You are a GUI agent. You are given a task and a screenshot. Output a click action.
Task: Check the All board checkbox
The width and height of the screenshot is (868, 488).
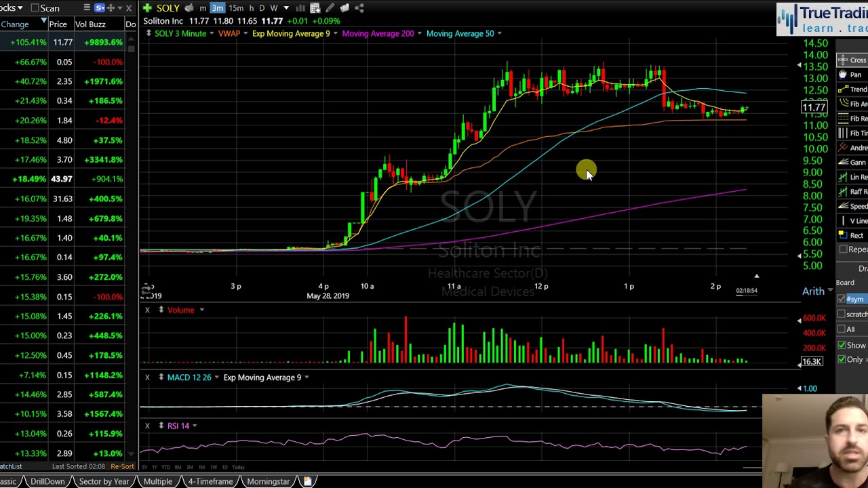click(x=842, y=329)
